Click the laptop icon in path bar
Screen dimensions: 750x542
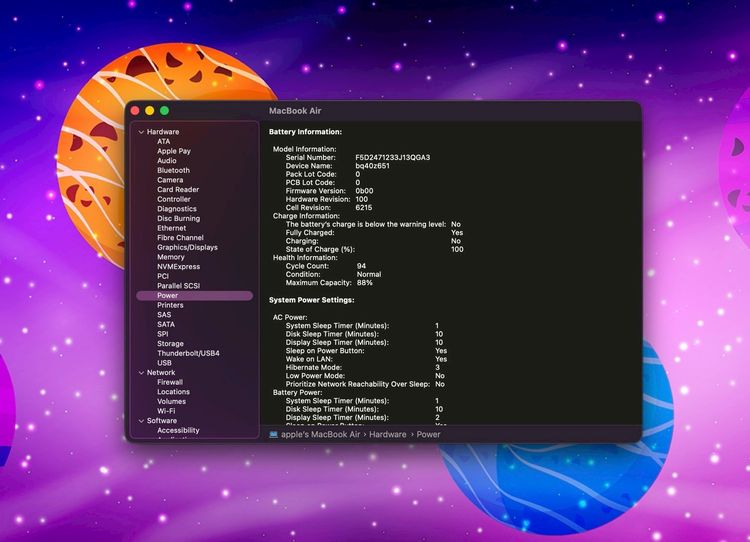pos(273,435)
